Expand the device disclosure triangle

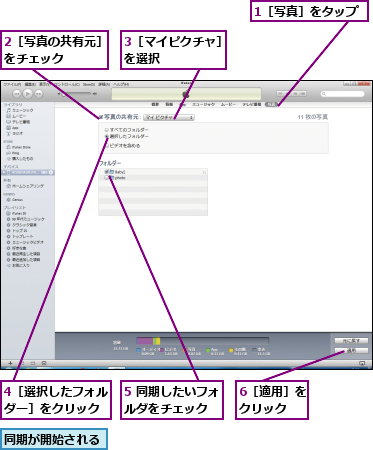pos(4,172)
